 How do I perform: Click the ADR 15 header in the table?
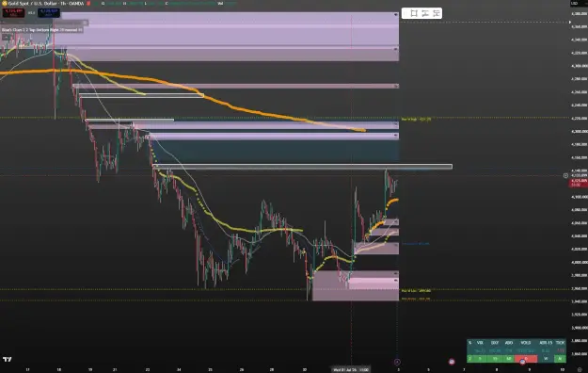coord(546,343)
